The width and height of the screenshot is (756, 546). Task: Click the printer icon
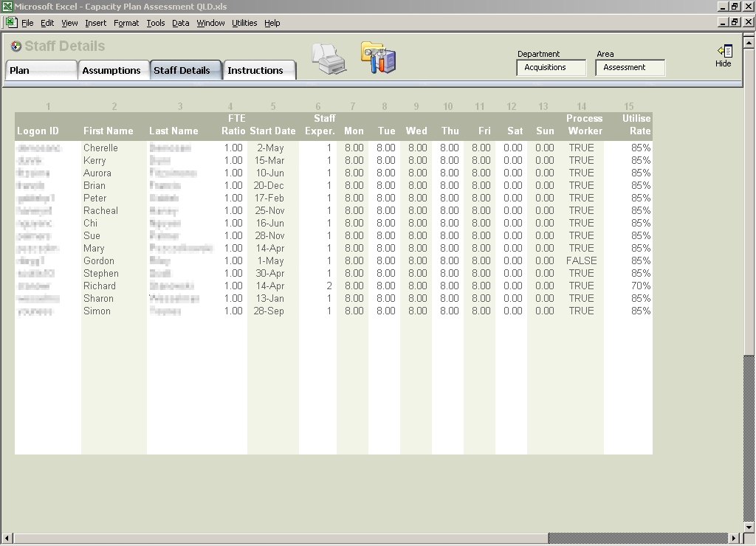(329, 59)
